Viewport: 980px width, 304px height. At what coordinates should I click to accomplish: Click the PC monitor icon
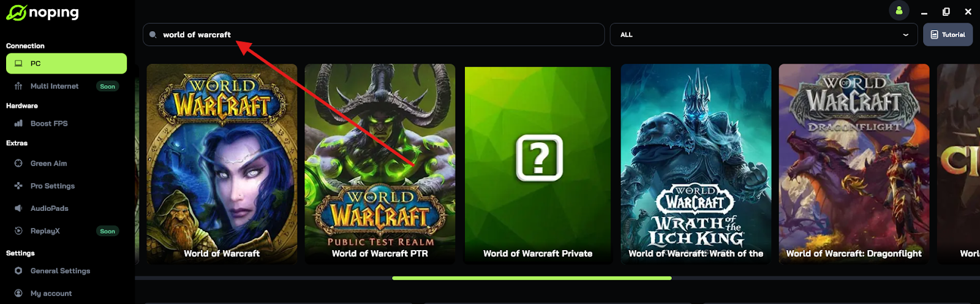click(x=18, y=63)
